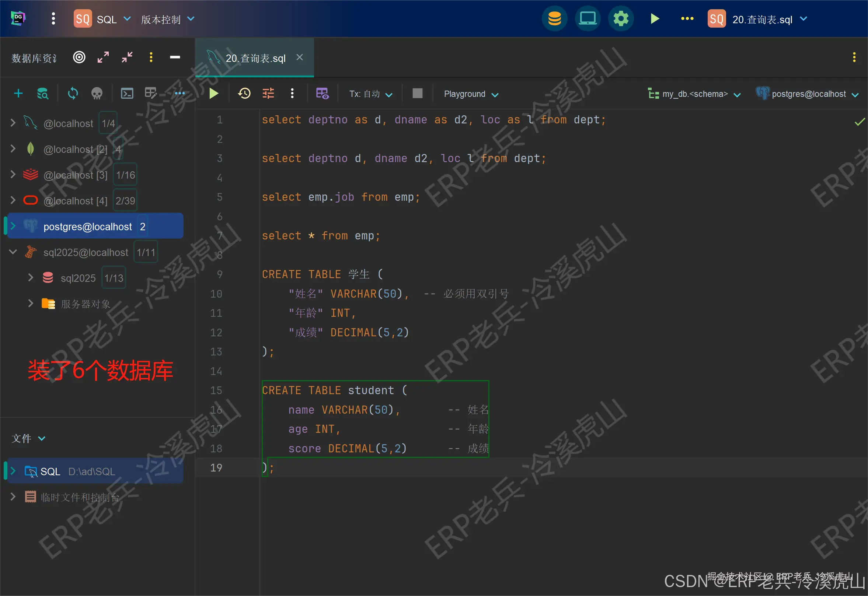This screenshot has width=868, height=596.
Task: Click the collapse all arrows icon
Action: pos(127,57)
